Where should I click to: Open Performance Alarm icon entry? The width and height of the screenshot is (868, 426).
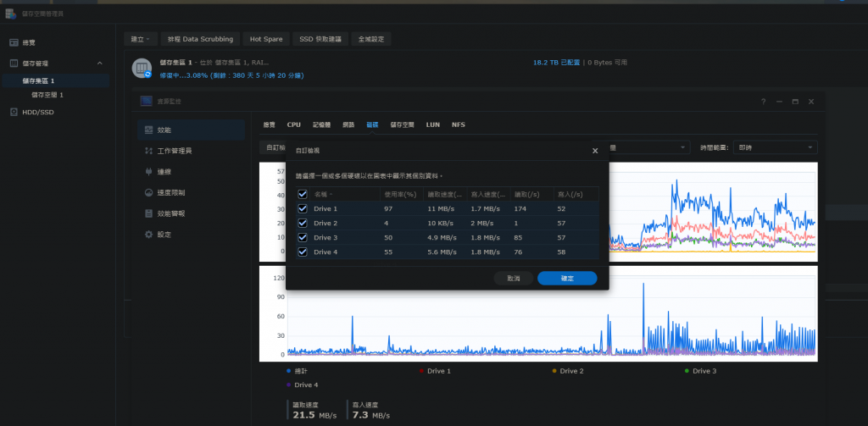148,213
